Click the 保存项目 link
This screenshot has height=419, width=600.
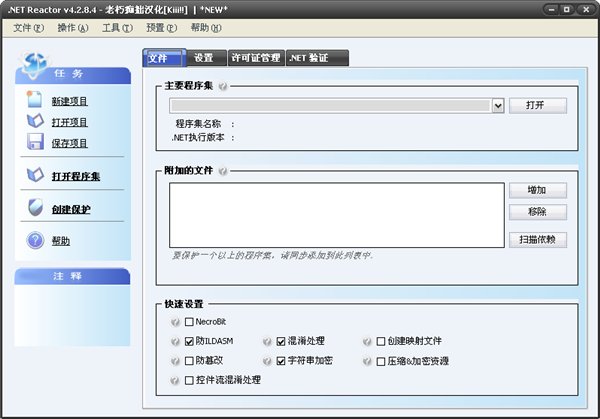coord(70,143)
